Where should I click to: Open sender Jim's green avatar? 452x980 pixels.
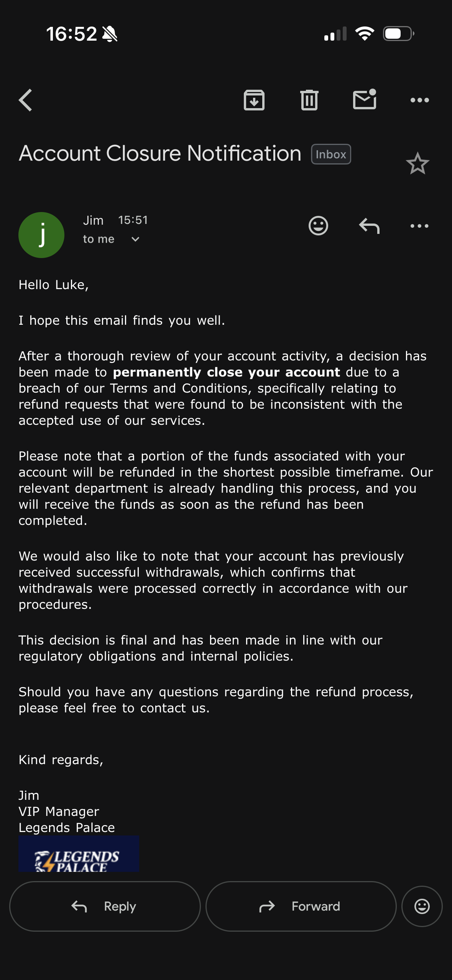pos(41,235)
